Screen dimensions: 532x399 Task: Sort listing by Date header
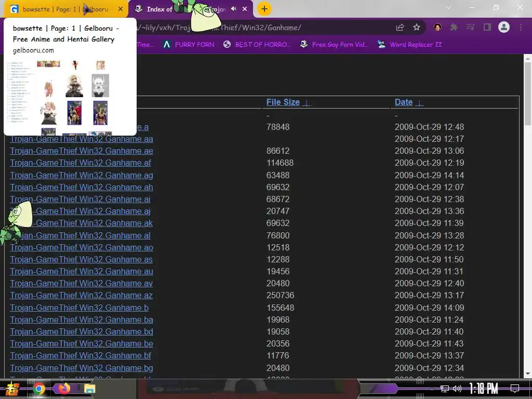point(404,102)
